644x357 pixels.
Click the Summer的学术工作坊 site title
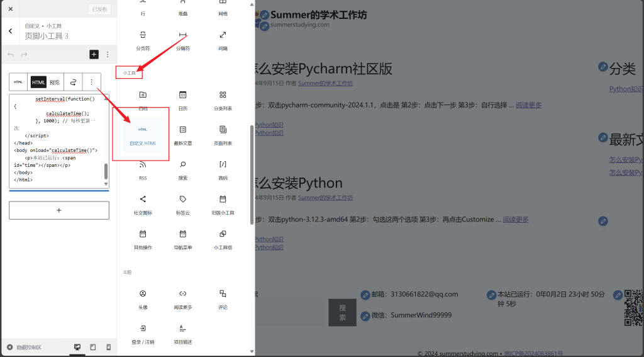point(319,15)
